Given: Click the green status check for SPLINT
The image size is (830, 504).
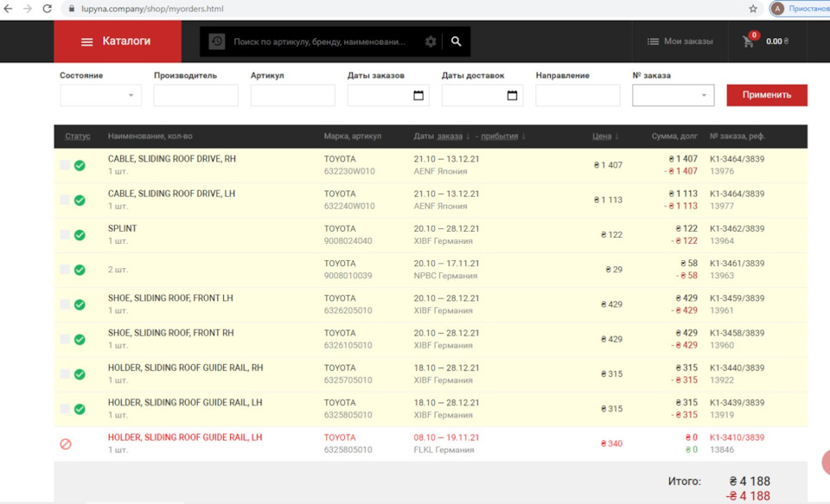Looking at the screenshot, I should tap(80, 235).
